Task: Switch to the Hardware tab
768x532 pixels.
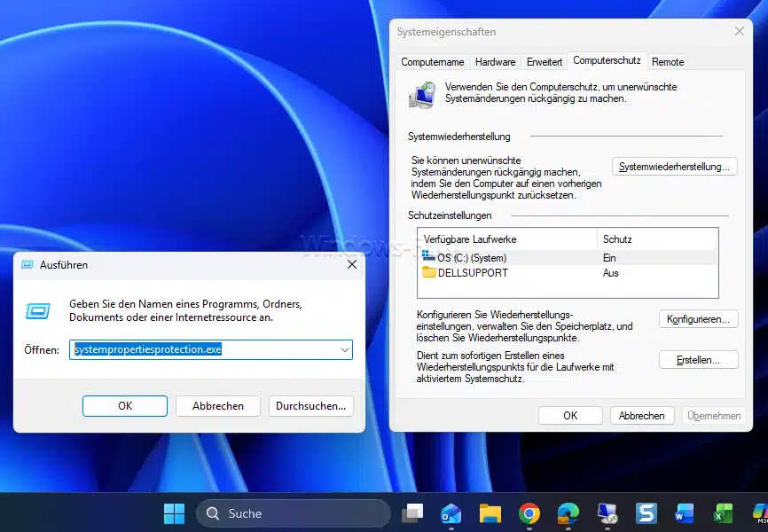Action: (x=495, y=62)
